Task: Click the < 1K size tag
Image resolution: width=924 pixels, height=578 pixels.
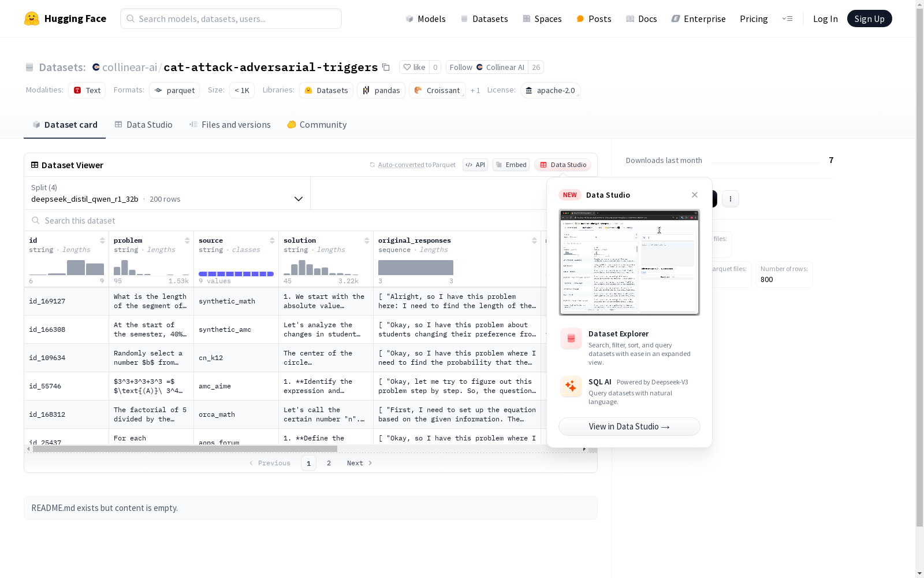Action: pos(242,90)
